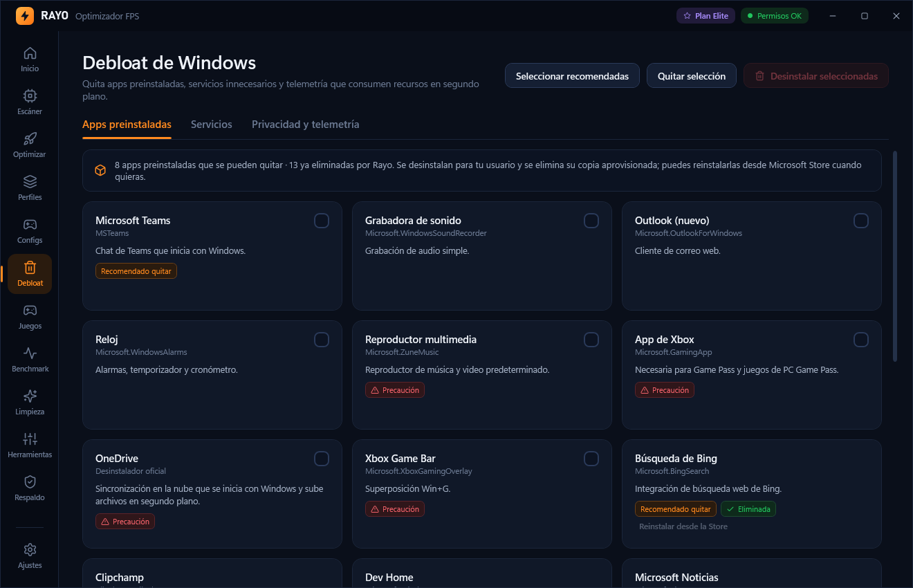Click the Precaución tag on Reproductor multimedia

[395, 390]
